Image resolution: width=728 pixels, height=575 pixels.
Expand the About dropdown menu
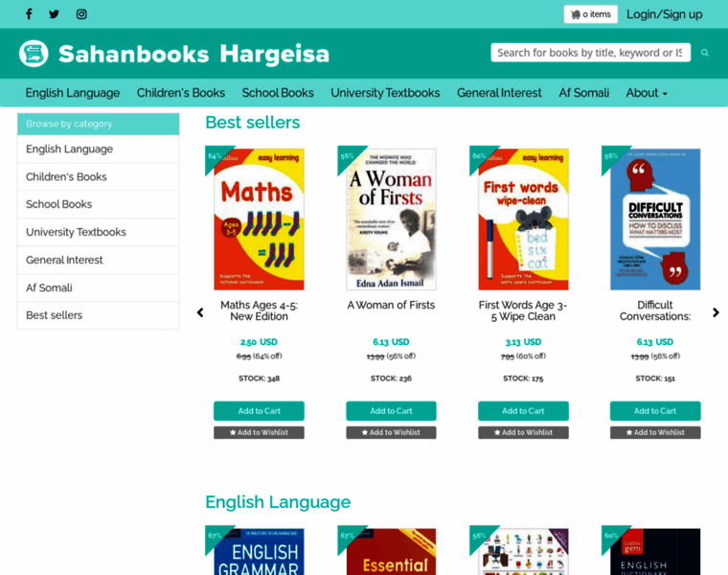tap(647, 93)
